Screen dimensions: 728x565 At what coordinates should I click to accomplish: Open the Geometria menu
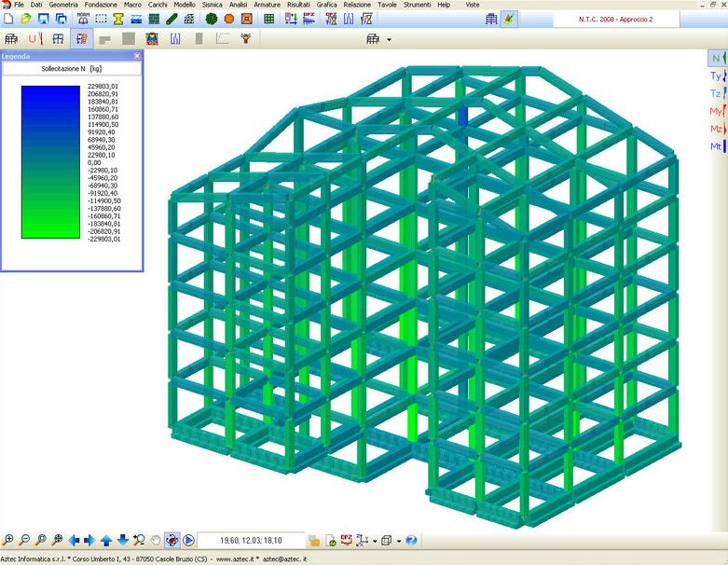pos(63,5)
